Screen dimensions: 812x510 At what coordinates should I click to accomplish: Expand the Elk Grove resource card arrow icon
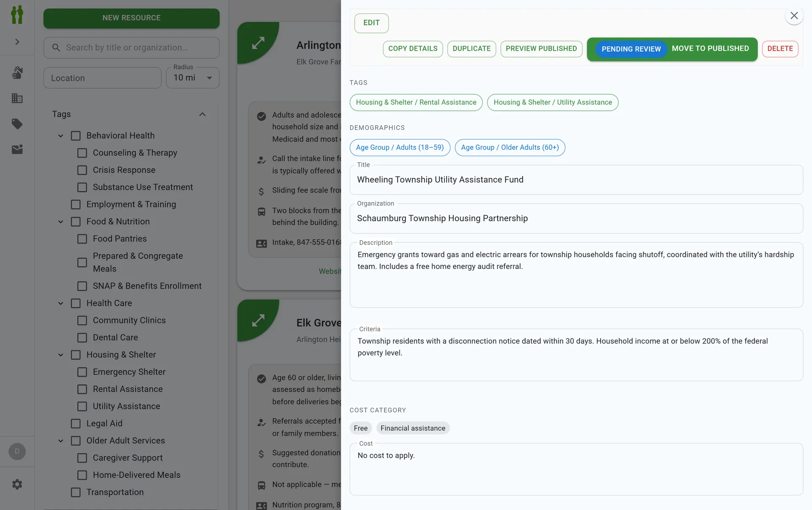click(258, 320)
